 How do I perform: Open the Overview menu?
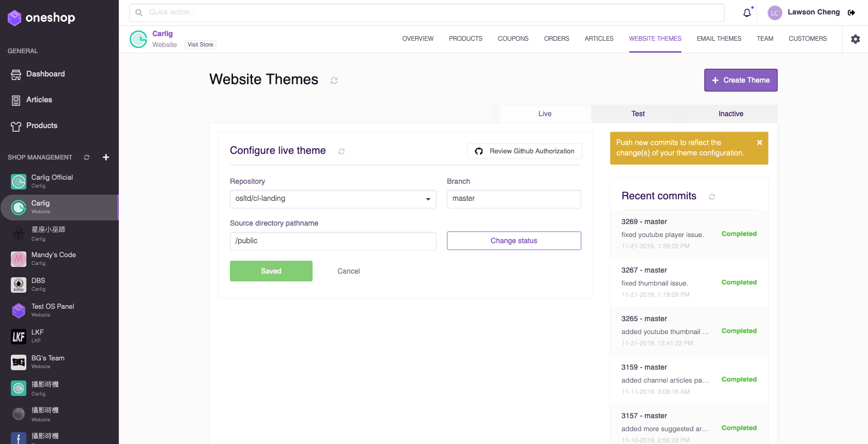(418, 39)
